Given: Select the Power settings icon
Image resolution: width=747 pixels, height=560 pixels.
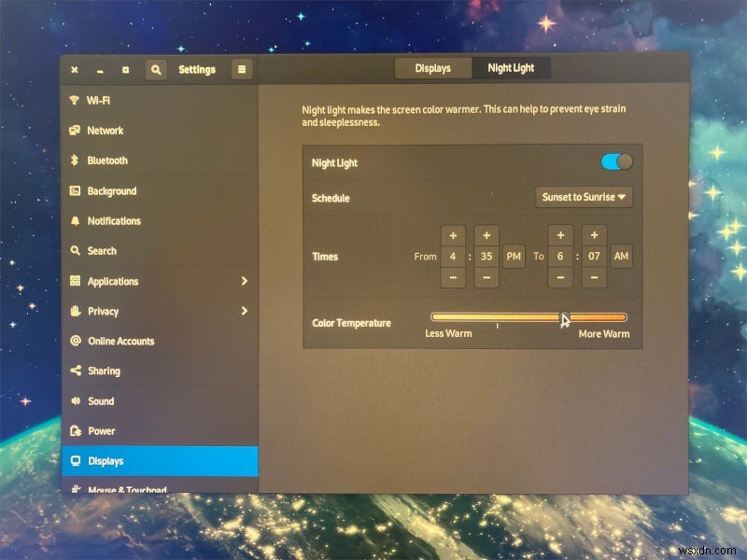Looking at the screenshot, I should pyautogui.click(x=78, y=430).
